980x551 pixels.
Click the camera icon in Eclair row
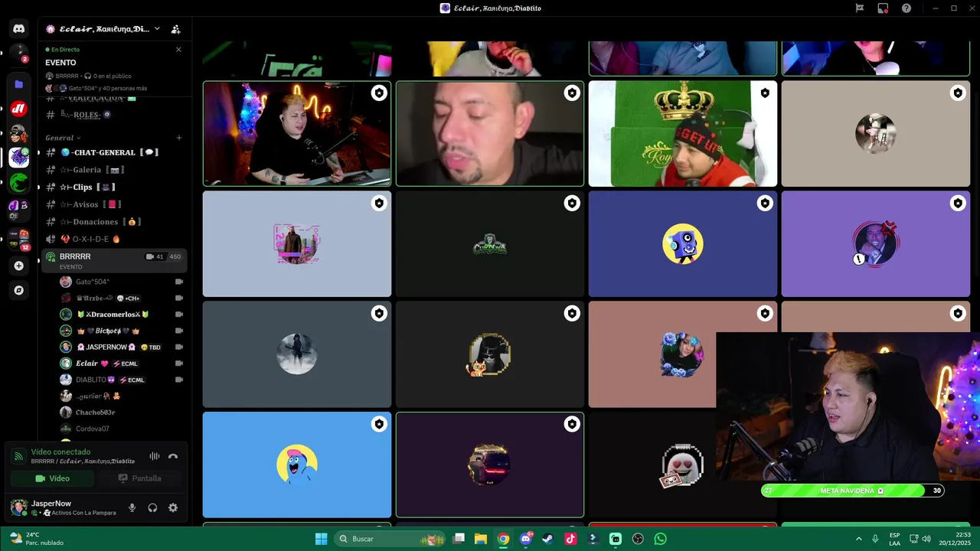point(179,364)
